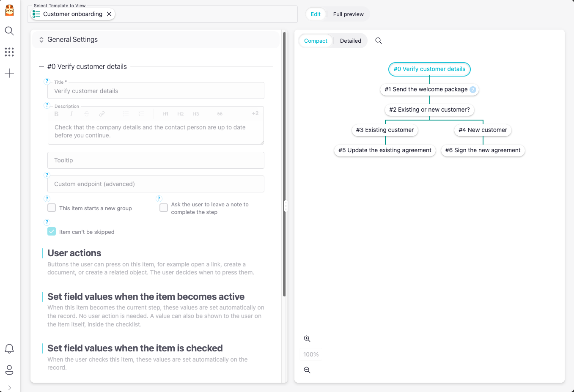Edit the Title field
This screenshot has width=574, height=392.
[156, 91]
